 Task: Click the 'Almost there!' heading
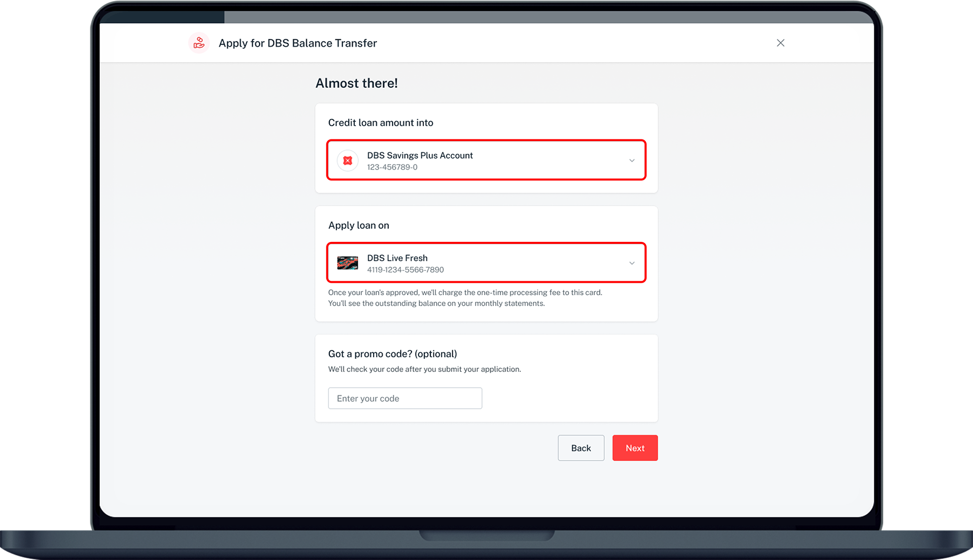point(356,83)
